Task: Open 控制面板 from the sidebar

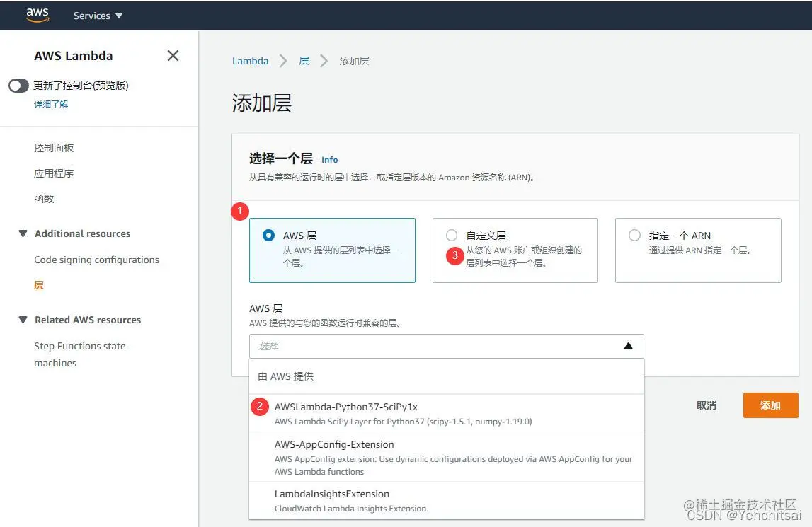Action: (x=55, y=148)
